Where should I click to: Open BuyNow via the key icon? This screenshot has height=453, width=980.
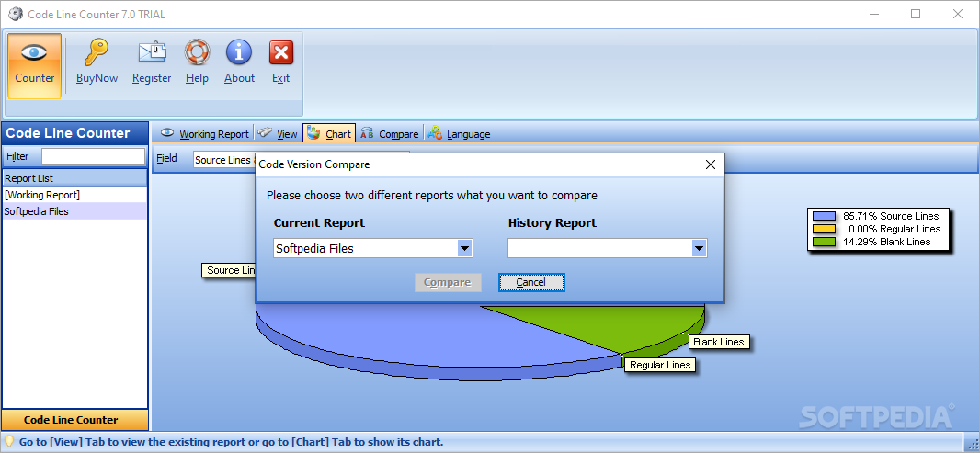(x=97, y=52)
